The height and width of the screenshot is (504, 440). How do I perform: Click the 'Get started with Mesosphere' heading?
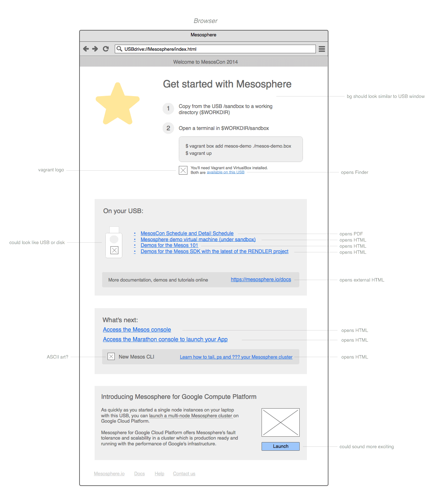(x=227, y=84)
